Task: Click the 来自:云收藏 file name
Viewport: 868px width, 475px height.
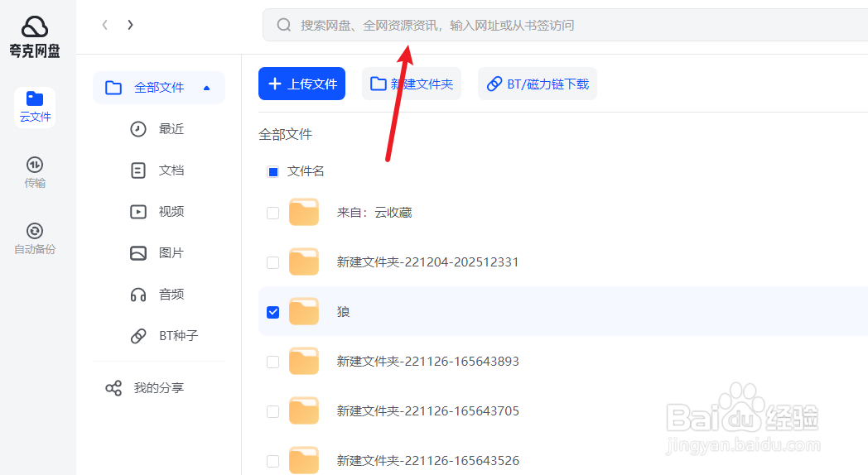Action: click(374, 213)
